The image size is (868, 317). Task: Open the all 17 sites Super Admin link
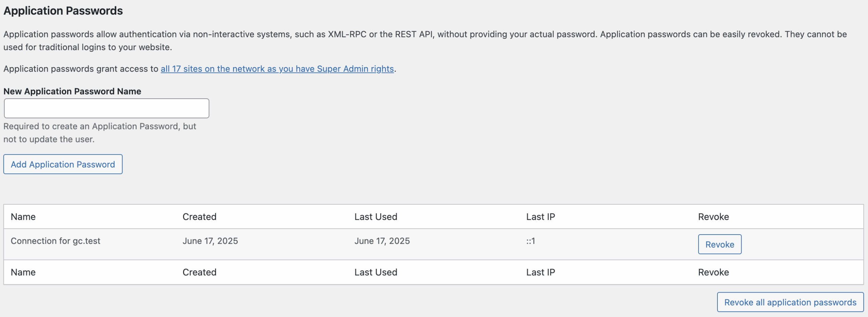[277, 69]
